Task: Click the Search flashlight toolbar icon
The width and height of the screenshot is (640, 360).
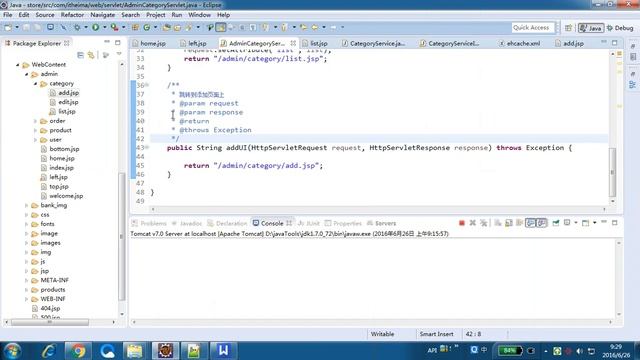Action: coord(189,27)
